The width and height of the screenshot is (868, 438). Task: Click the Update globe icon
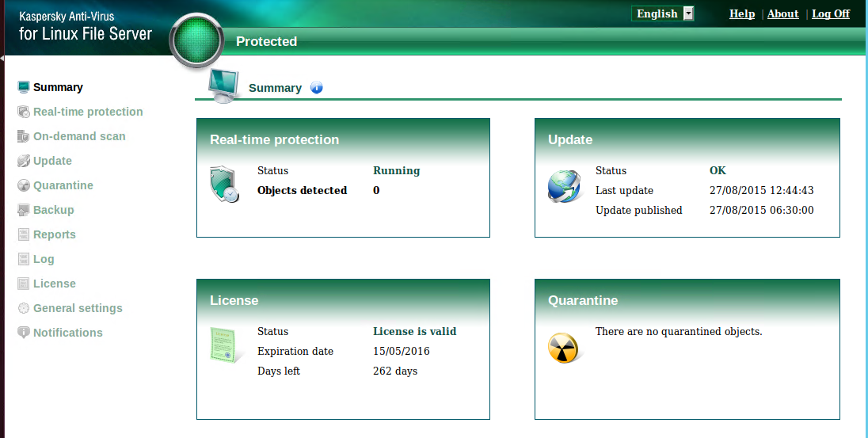point(563,187)
